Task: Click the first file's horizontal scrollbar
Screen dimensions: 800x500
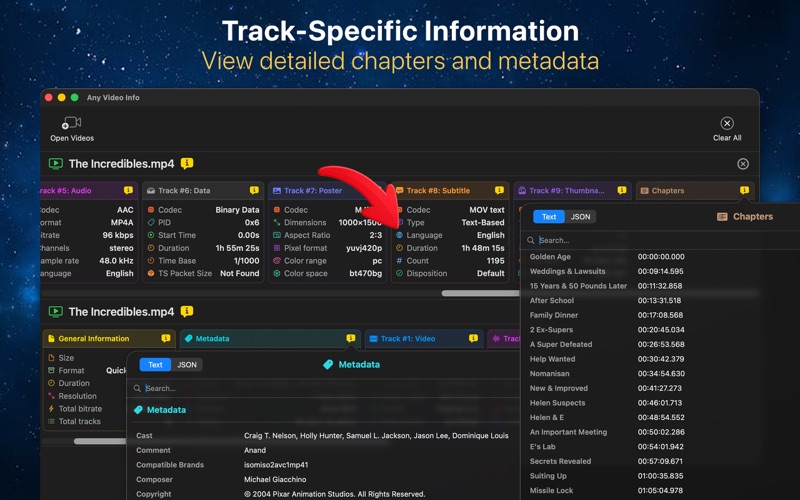Action: point(480,293)
